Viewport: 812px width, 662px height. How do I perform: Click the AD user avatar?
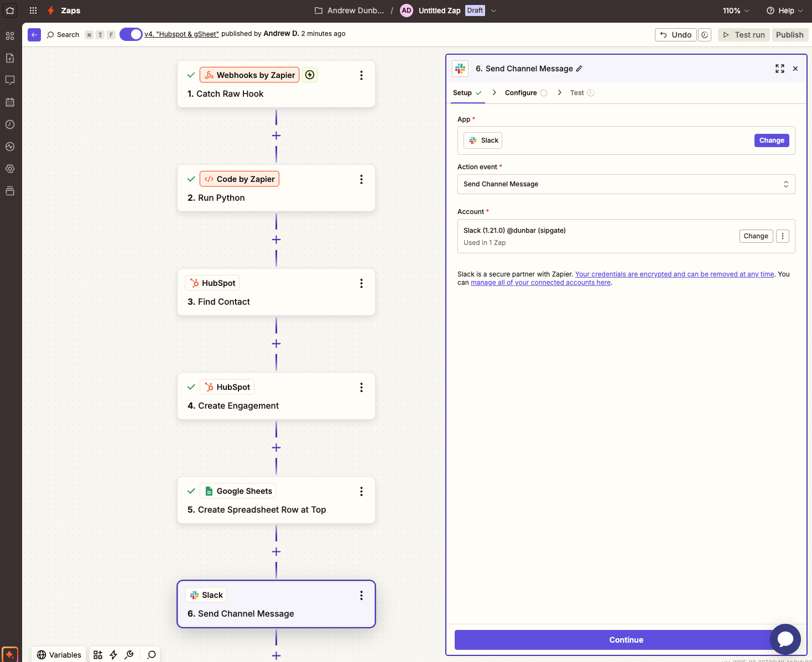click(x=407, y=11)
